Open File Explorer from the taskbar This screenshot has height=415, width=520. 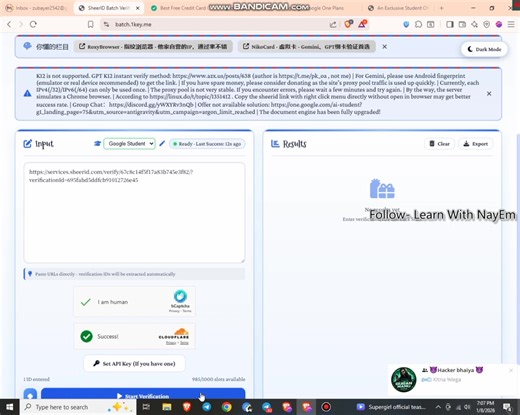click(167, 407)
